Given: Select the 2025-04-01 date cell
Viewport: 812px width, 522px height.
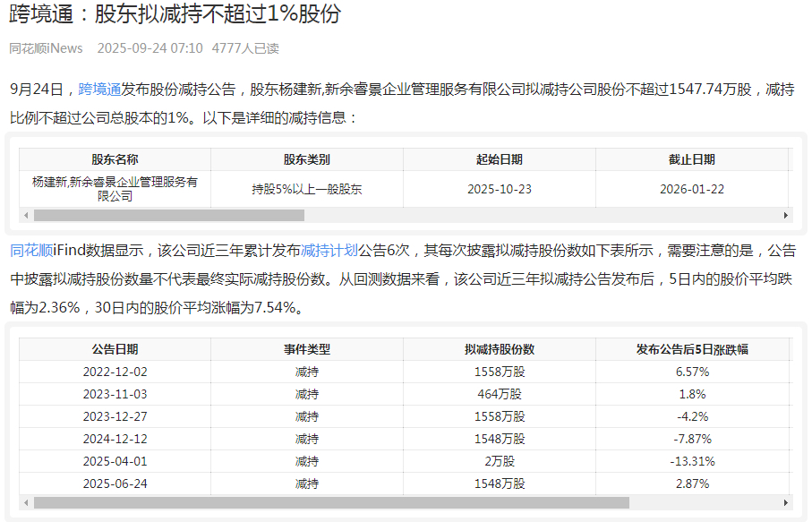Looking at the screenshot, I should point(115,461).
